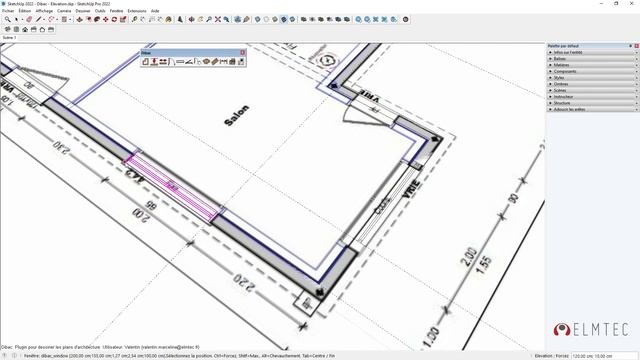Close the default tray panel

pyautogui.click(x=636, y=46)
